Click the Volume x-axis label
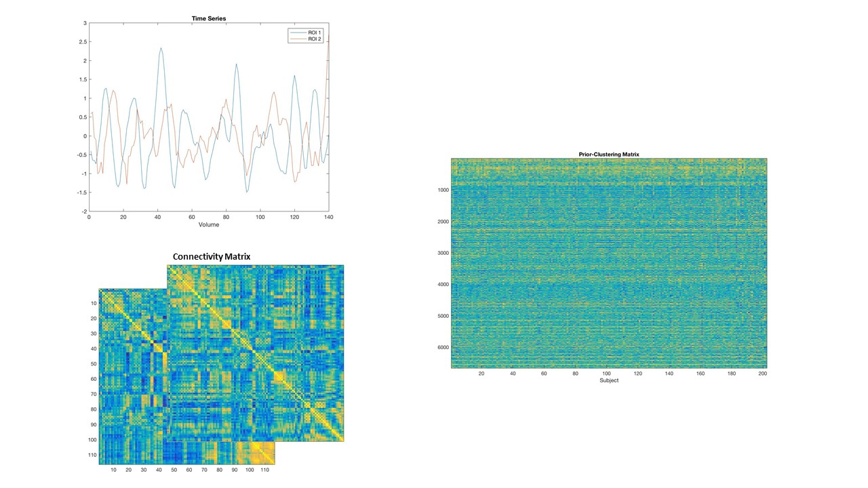Viewport: 868px width, 488px height. (x=209, y=224)
